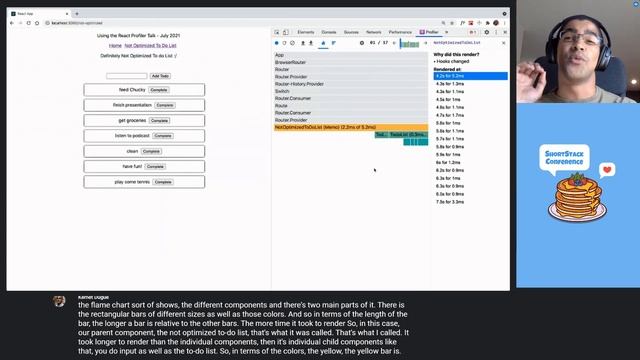Select BrowserRouter bar in flame chart
This screenshot has width=640, height=360.
pos(351,62)
